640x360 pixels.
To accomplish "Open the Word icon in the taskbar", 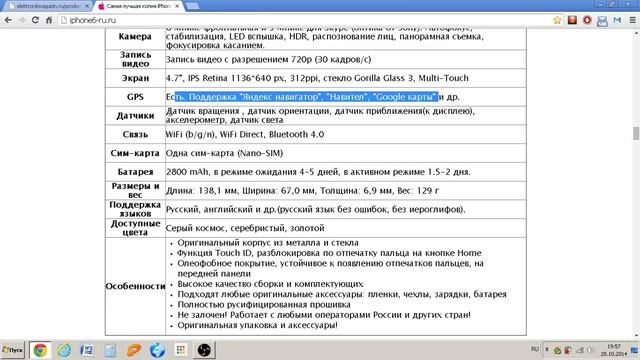I will coord(87,350).
